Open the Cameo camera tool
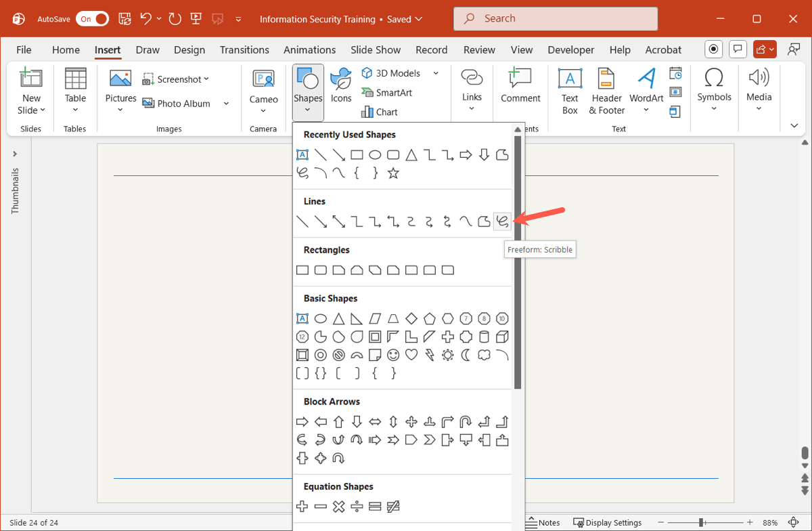The height and width of the screenshot is (531, 812). click(263, 87)
